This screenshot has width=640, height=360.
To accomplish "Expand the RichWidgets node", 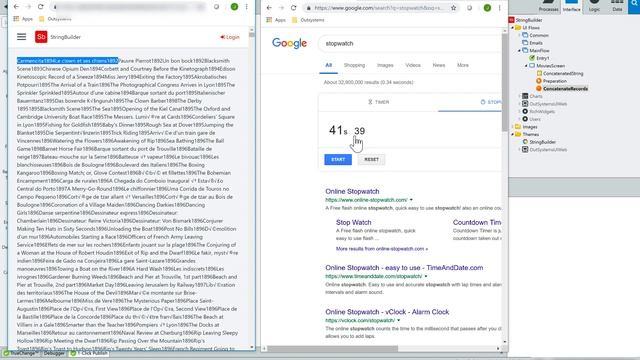I will [x=520, y=111].
